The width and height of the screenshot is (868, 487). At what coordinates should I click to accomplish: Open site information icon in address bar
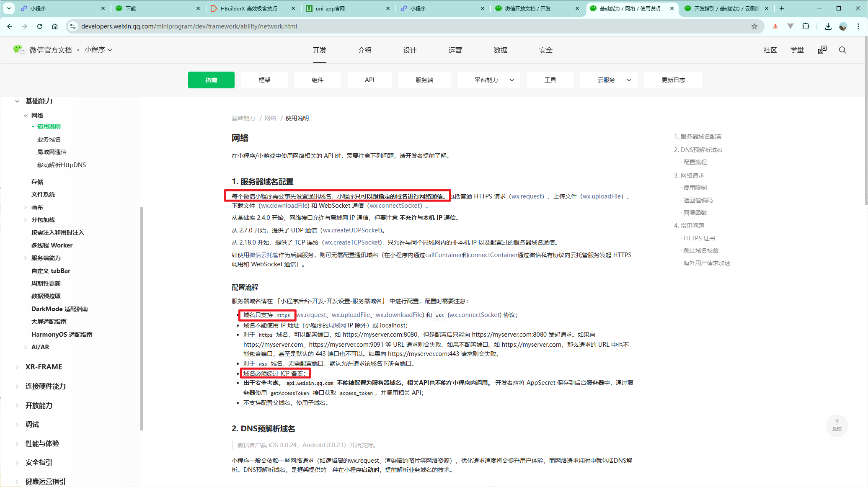click(x=72, y=26)
